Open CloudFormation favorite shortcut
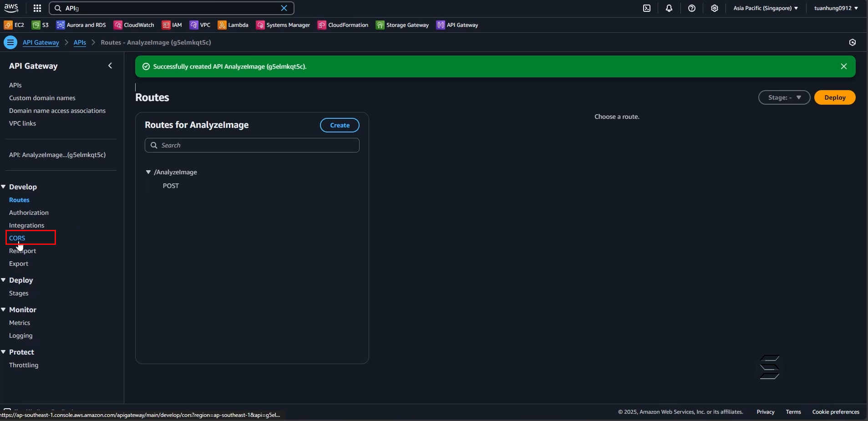 (x=343, y=25)
